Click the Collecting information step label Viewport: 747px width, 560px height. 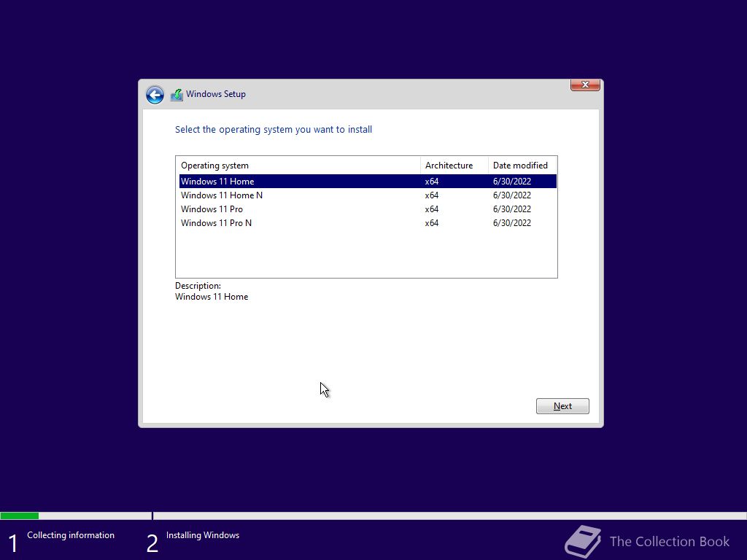coord(71,535)
